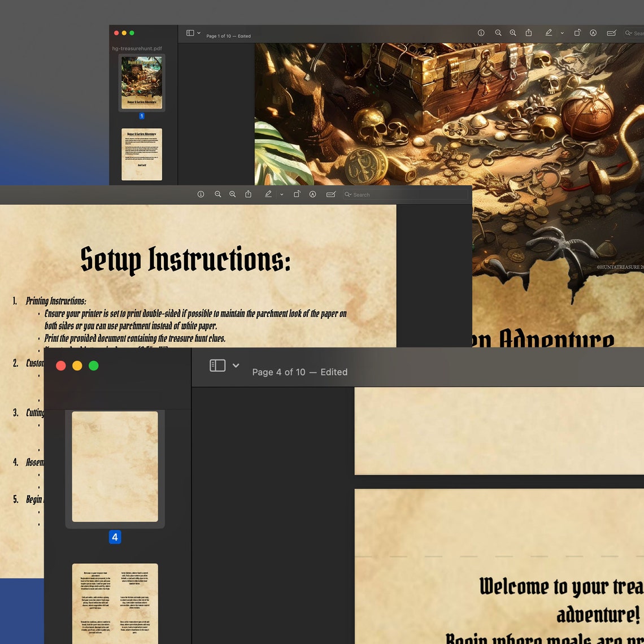Click the green full-screen traffic light button
The image size is (644, 644).
click(x=93, y=365)
